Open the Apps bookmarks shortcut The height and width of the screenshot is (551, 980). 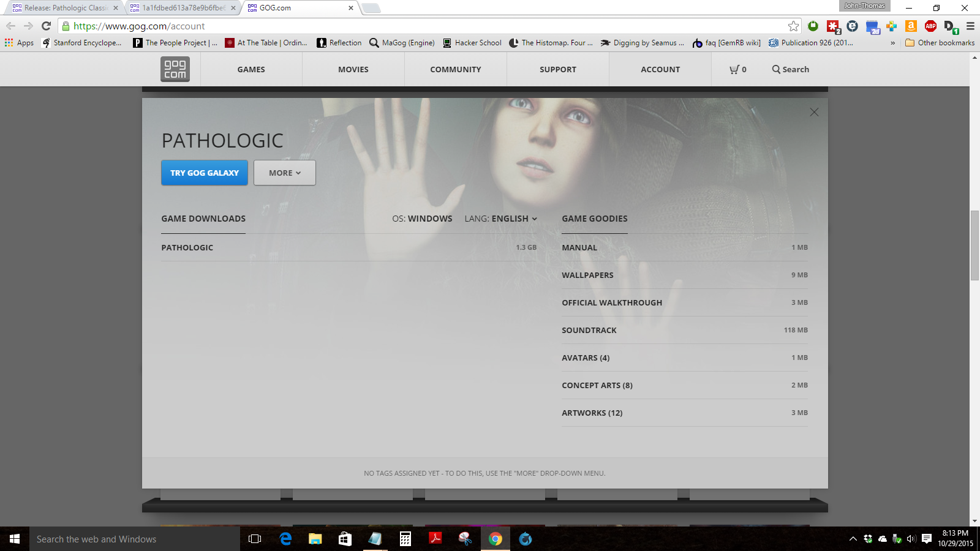[19, 43]
